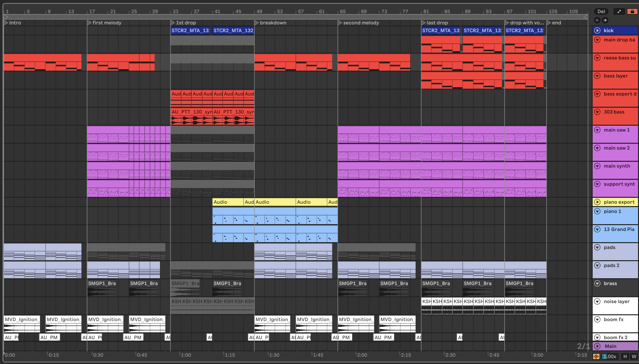Image resolution: width=639 pixels, height=364 pixels.
Task: Select the grayed KSH clip at 1st drop
Action: click(x=176, y=306)
